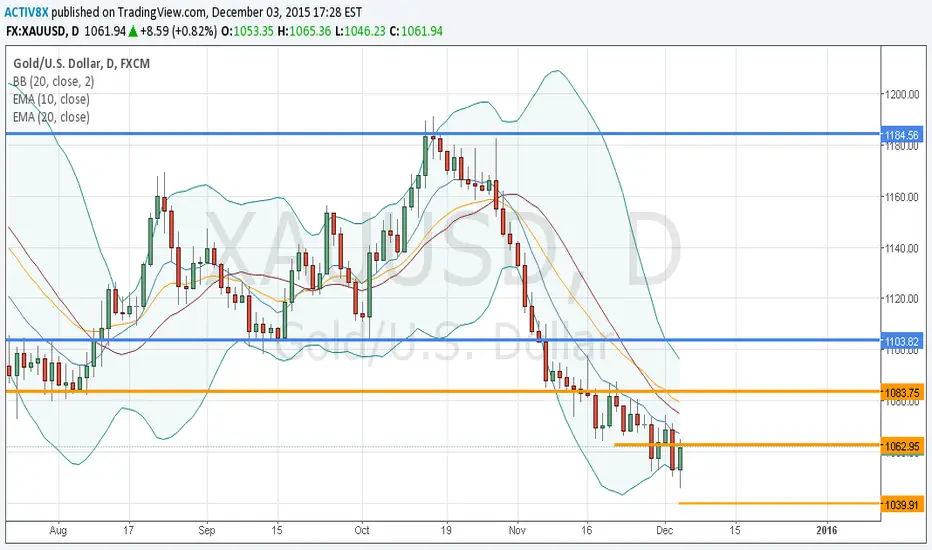The height and width of the screenshot is (550, 932).
Task: Click the 1200.00 price axis value
Action: click(902, 94)
